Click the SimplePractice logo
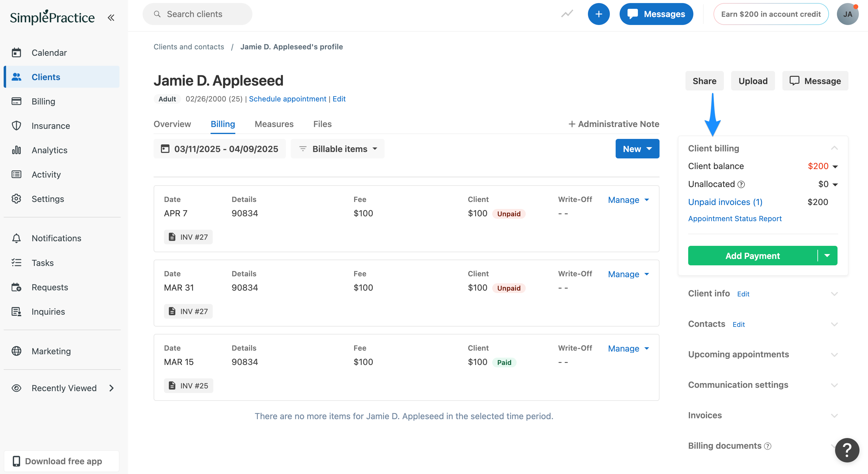The height and width of the screenshot is (474, 868). point(52,17)
